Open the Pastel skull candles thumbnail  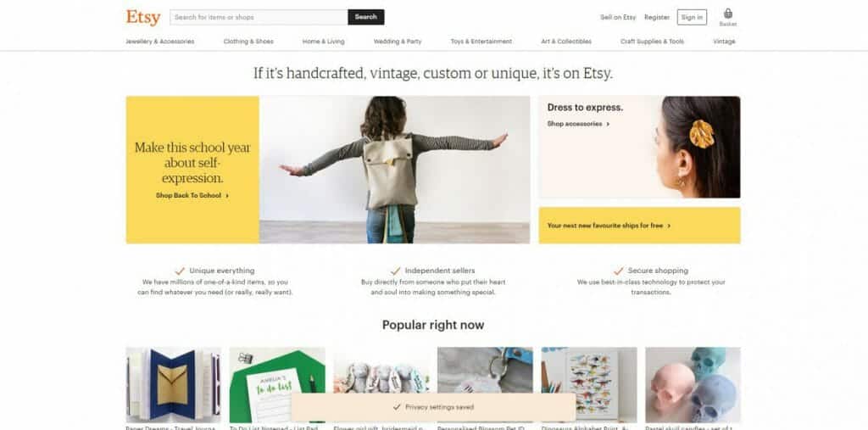click(693, 385)
